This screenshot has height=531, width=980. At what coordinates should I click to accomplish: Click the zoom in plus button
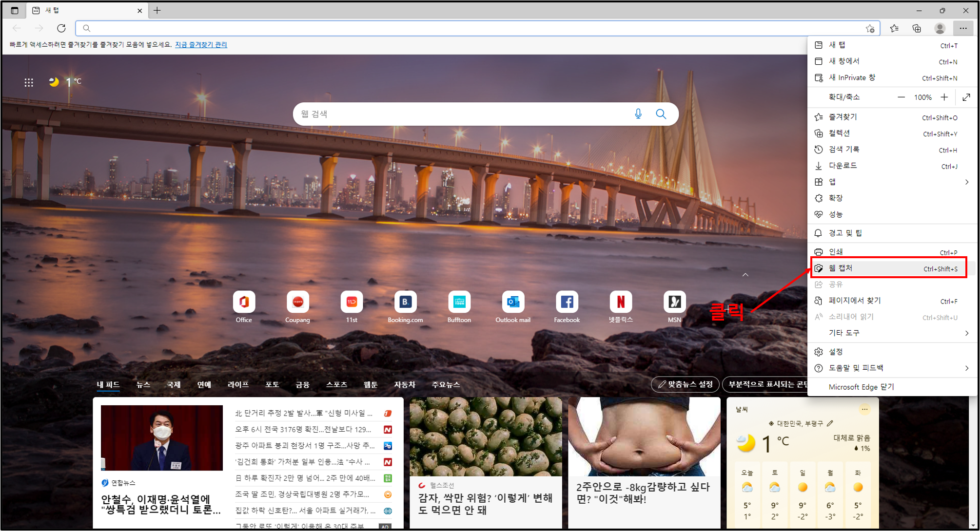944,97
